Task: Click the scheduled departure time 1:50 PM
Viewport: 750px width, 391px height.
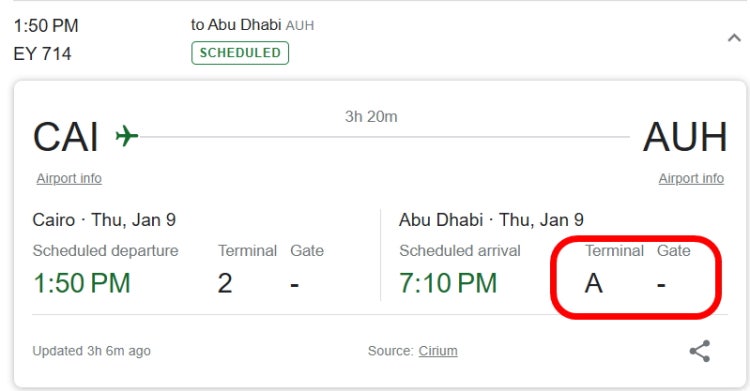Action: point(82,283)
